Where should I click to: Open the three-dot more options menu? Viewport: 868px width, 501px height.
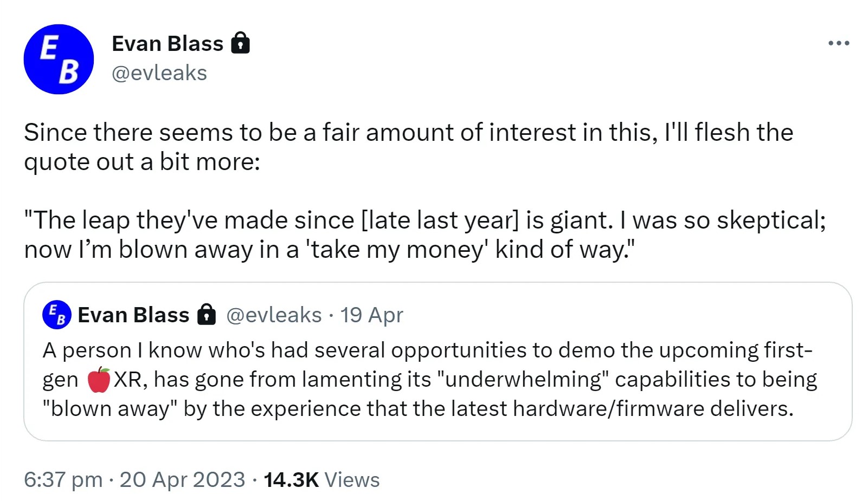[x=838, y=43]
